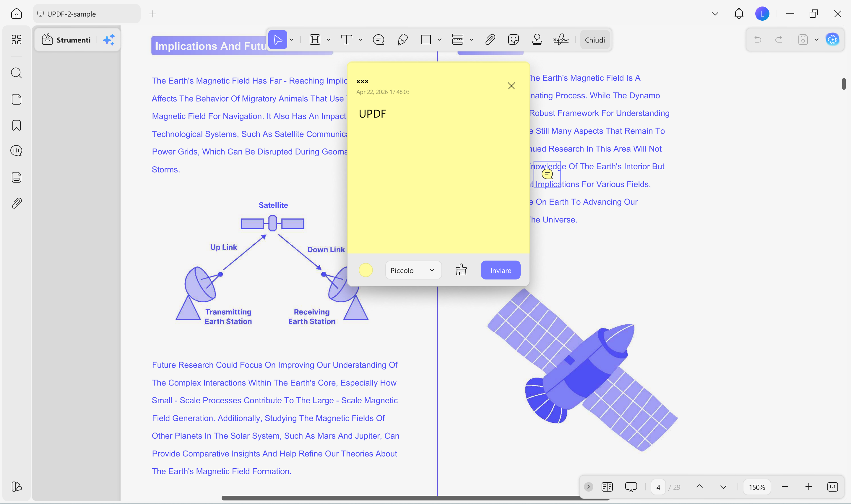The width and height of the screenshot is (851, 504).
Task: Open the bookmarks panel icon
Action: coord(16,125)
